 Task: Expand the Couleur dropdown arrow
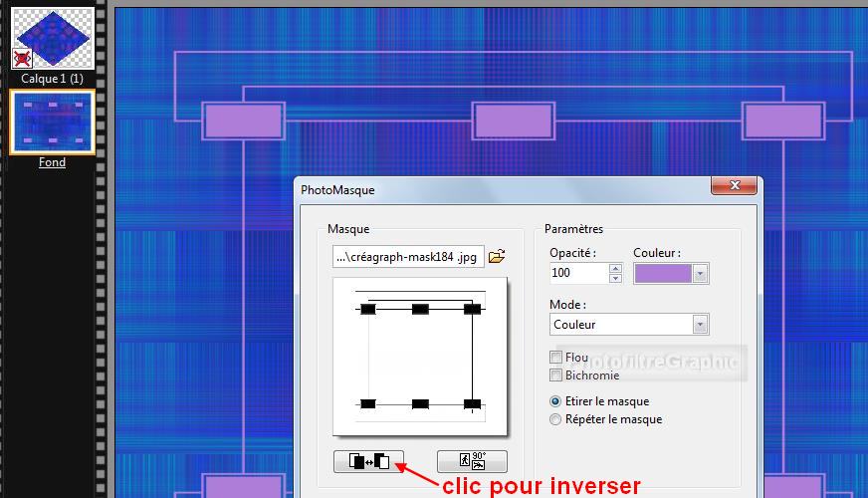[700, 273]
